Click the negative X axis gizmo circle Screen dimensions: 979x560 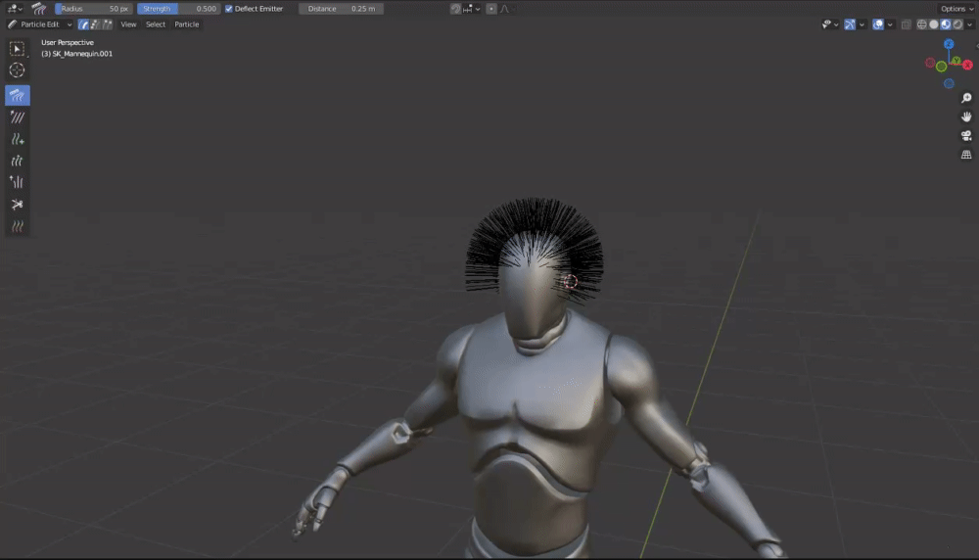(x=930, y=63)
